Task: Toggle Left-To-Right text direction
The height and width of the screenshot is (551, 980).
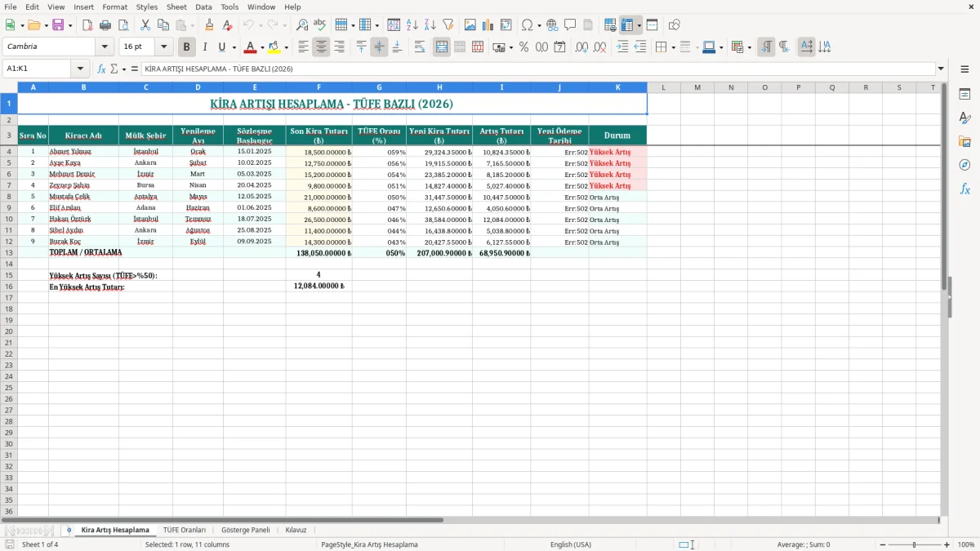Action: click(x=766, y=47)
